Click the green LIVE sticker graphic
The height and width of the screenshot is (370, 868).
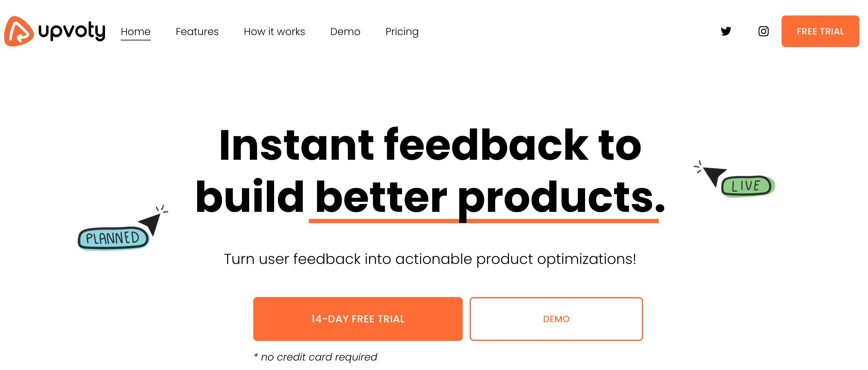[747, 186]
